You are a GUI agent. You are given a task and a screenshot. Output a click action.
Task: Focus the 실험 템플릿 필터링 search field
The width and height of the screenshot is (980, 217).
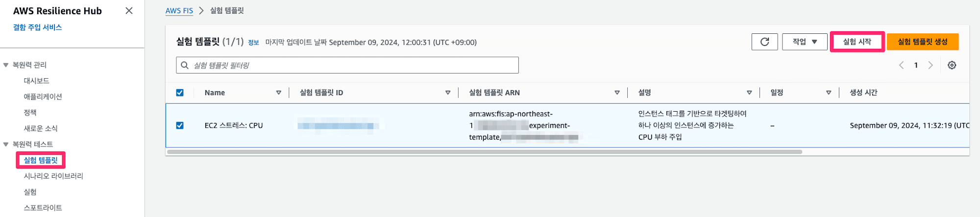pyautogui.click(x=347, y=65)
